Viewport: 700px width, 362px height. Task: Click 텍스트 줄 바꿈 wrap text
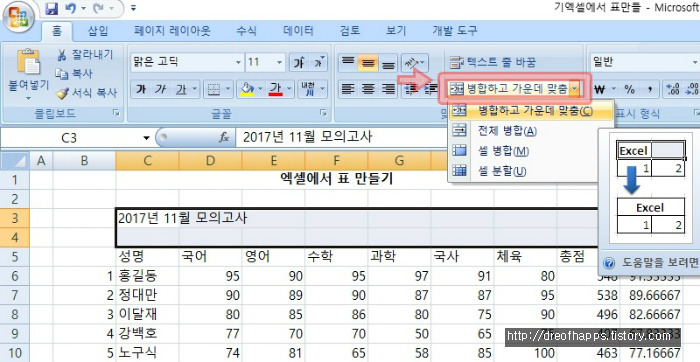coord(493,62)
